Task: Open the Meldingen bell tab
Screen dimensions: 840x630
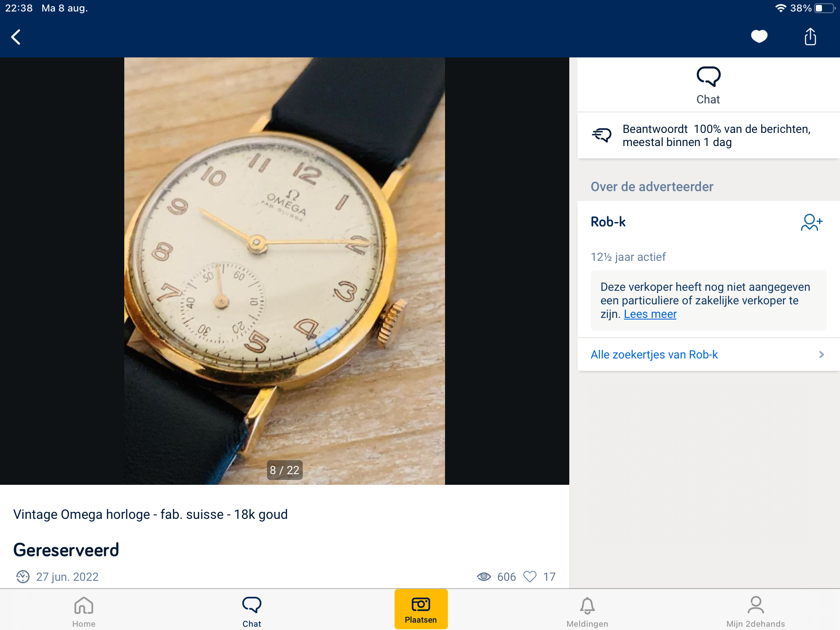Action: pyautogui.click(x=587, y=611)
